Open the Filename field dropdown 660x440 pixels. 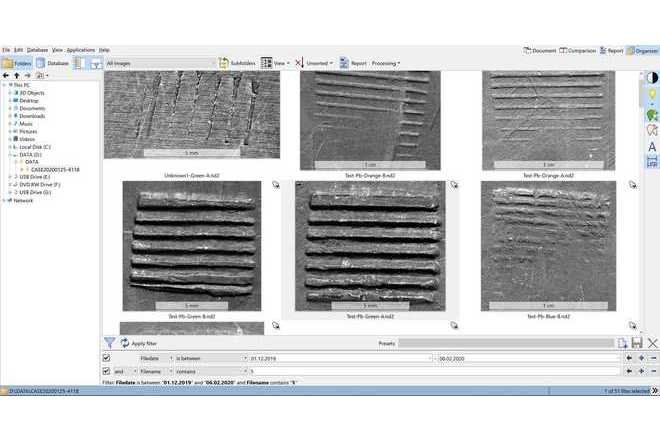pyautogui.click(x=156, y=371)
